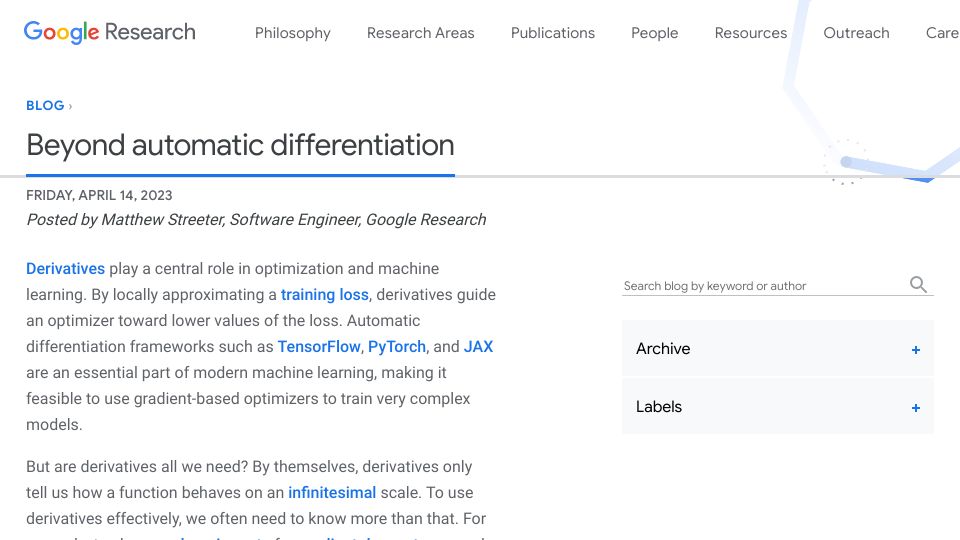Open the People menu item
This screenshot has height=540, width=960.
[x=654, y=33]
